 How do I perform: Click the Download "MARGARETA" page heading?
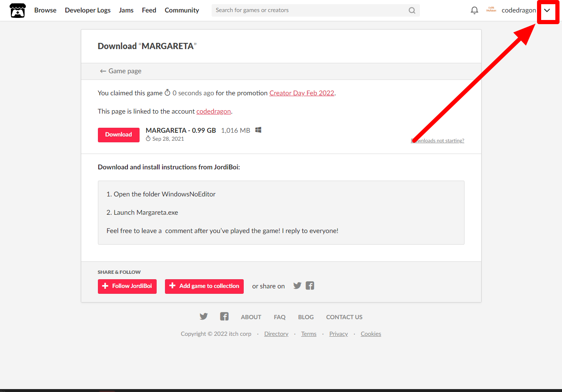coord(147,46)
